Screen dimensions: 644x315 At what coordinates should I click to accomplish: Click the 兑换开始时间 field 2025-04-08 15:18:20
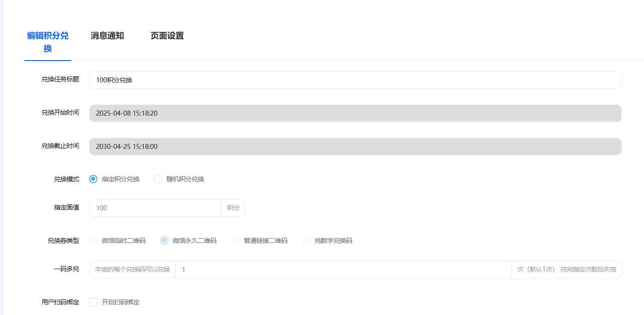(355, 113)
